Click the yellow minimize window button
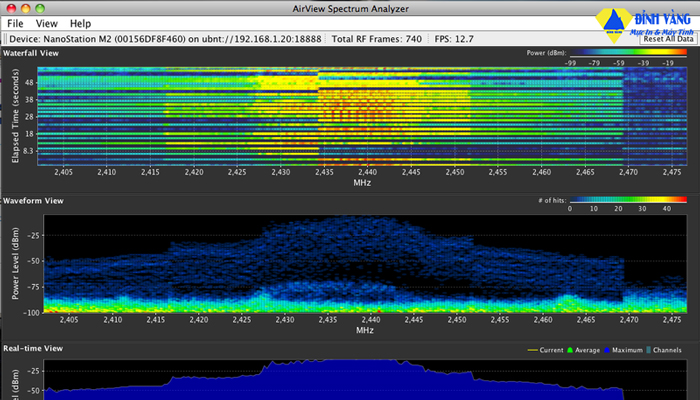The width and height of the screenshot is (700, 400). coord(26,8)
